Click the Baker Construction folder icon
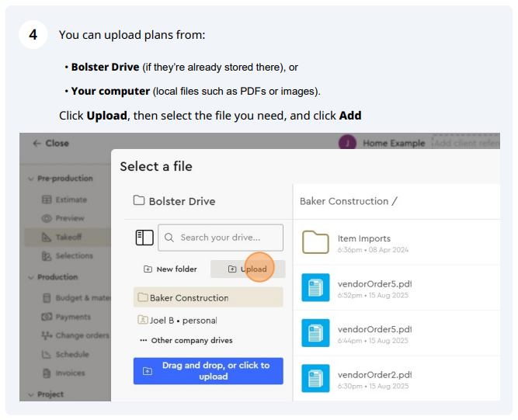This screenshot has width=518, height=420. tap(143, 297)
